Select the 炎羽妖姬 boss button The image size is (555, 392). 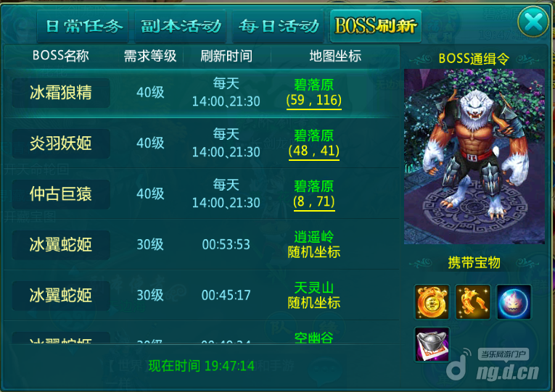pyautogui.click(x=61, y=143)
